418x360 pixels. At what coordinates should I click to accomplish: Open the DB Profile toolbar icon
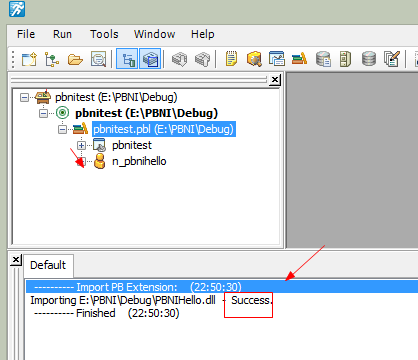coord(323,59)
